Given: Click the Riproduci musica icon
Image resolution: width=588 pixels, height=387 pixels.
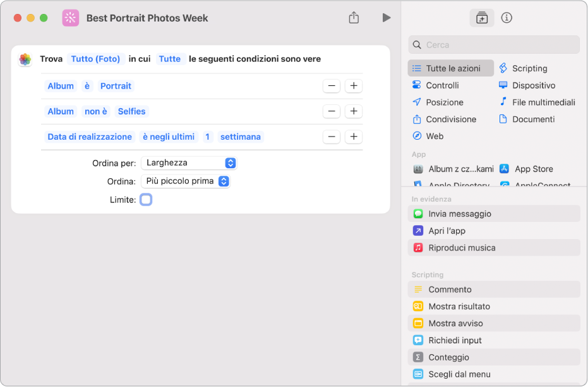Looking at the screenshot, I should coord(418,248).
